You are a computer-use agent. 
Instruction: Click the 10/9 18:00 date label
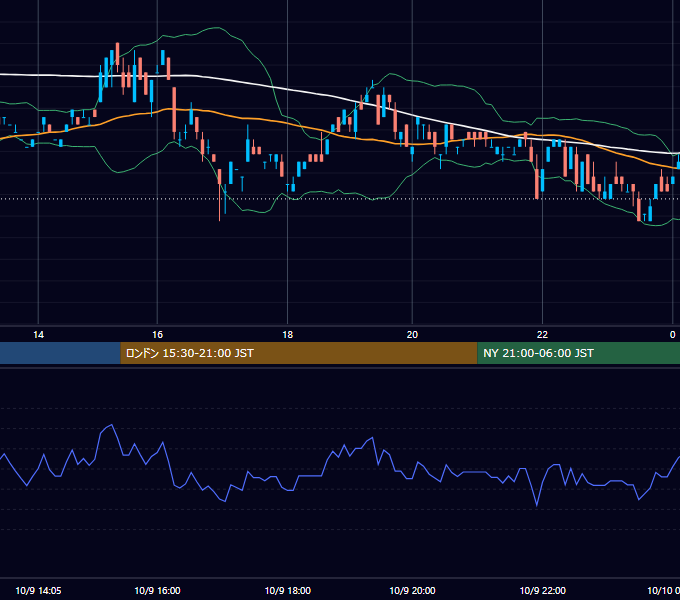coord(288,590)
